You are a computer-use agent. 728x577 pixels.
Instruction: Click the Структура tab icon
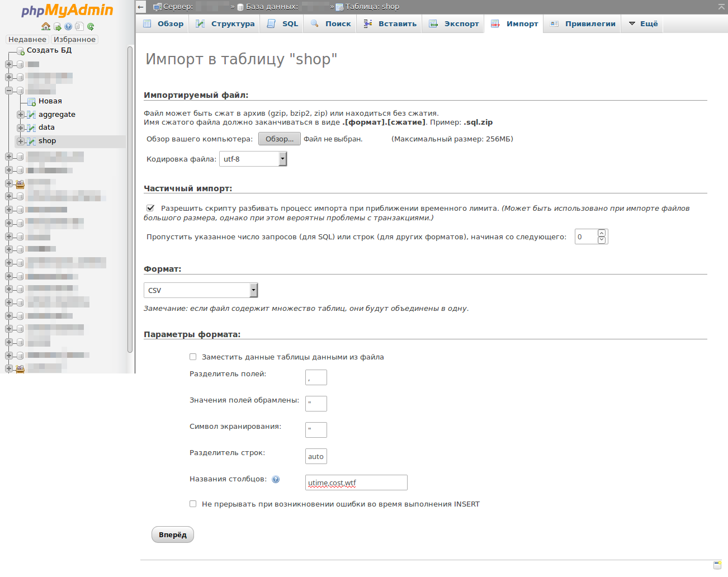click(x=200, y=23)
